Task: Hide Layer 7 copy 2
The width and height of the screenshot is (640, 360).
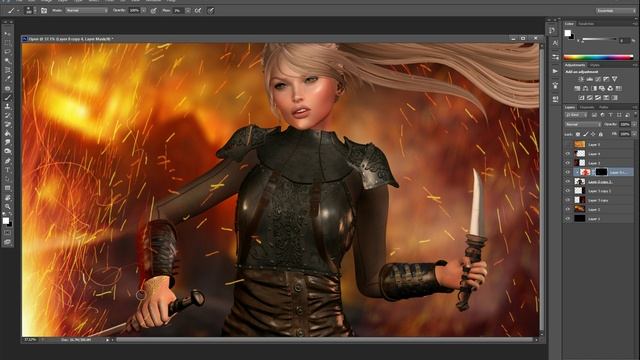Action: (x=568, y=191)
